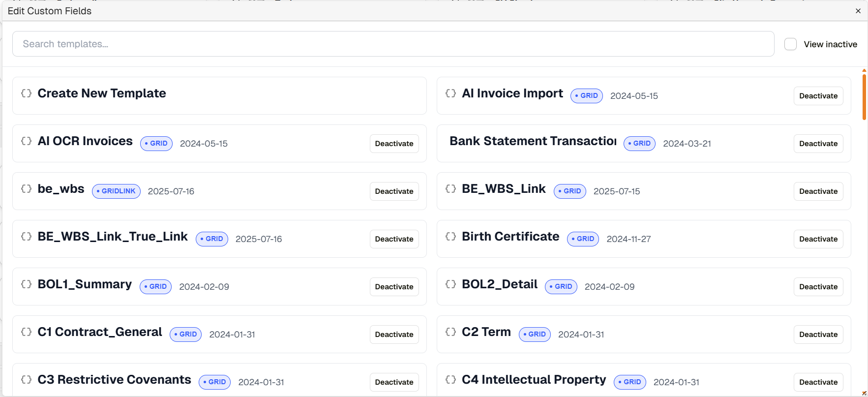Click the braces icon beside BOL2_Detail
Viewport: 868px width, 397px height.
tap(450, 284)
